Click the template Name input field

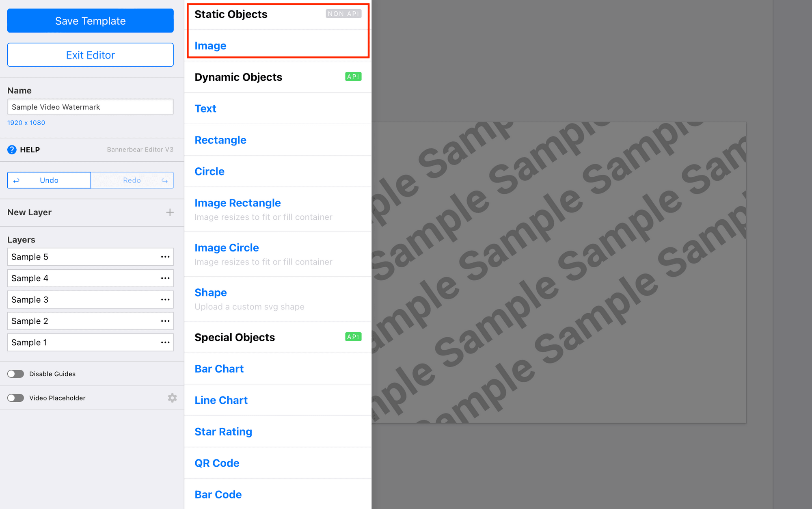(x=90, y=107)
